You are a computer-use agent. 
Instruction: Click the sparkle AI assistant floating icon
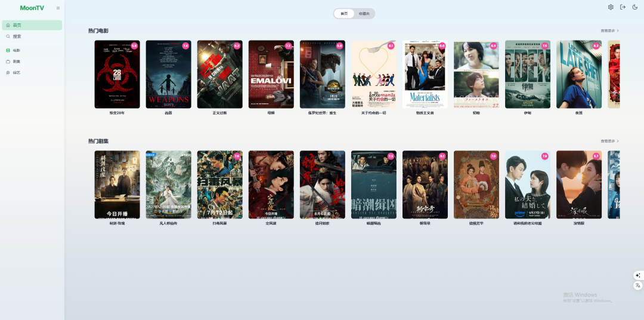pos(637,275)
